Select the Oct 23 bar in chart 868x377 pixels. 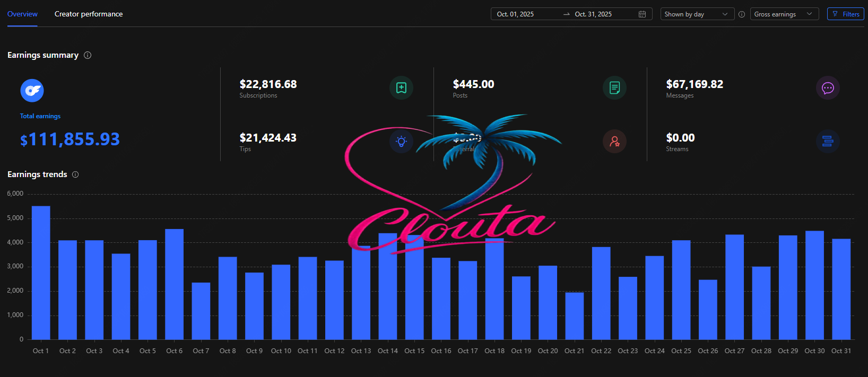click(628, 308)
